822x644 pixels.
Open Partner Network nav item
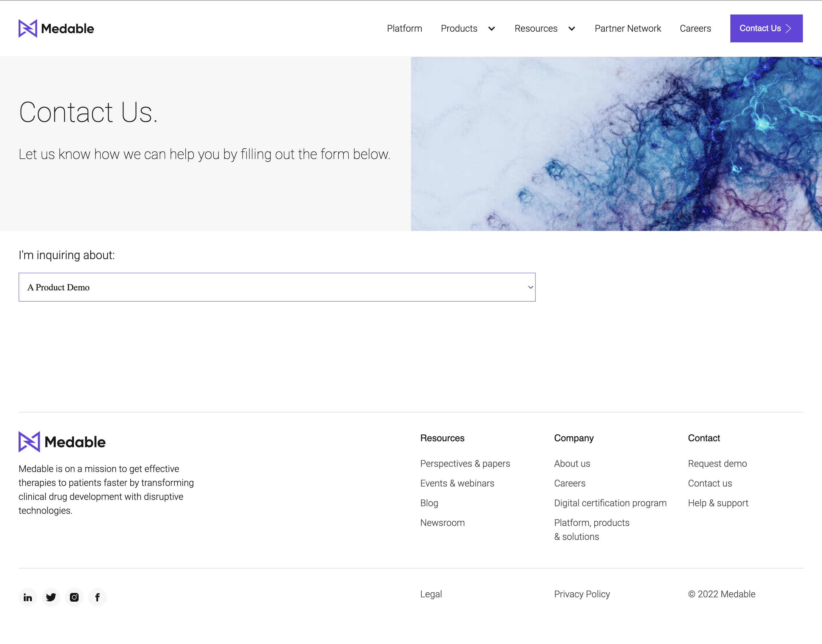(628, 29)
